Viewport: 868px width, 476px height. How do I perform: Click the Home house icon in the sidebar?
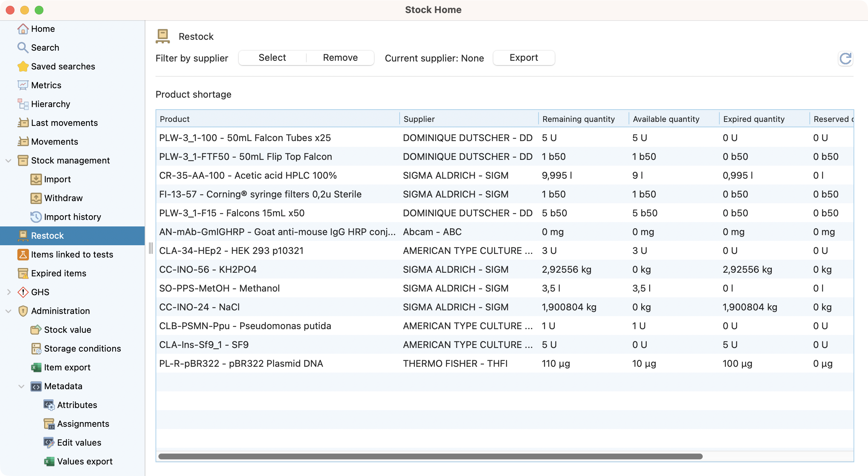click(x=23, y=29)
